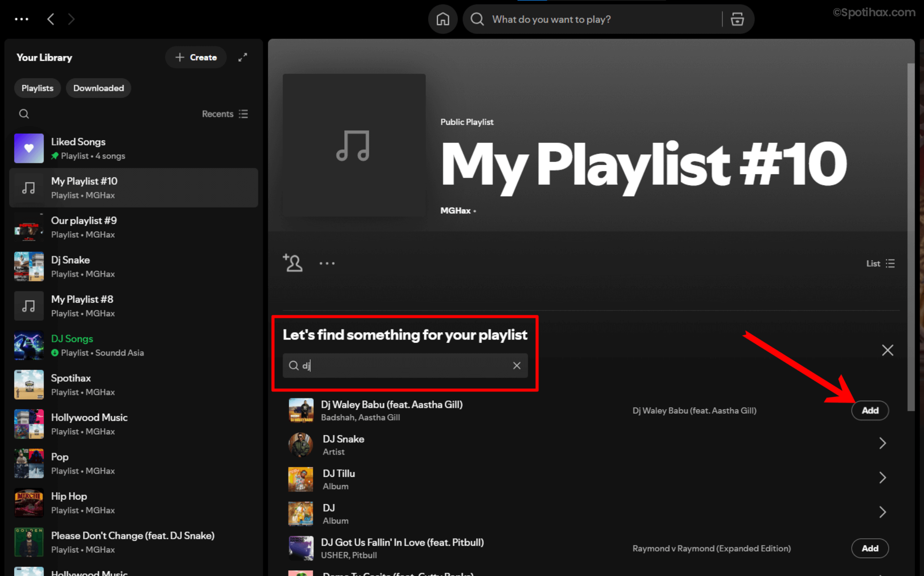Clear the 'dj' playlist search text
The height and width of the screenshot is (576, 924).
[517, 366]
